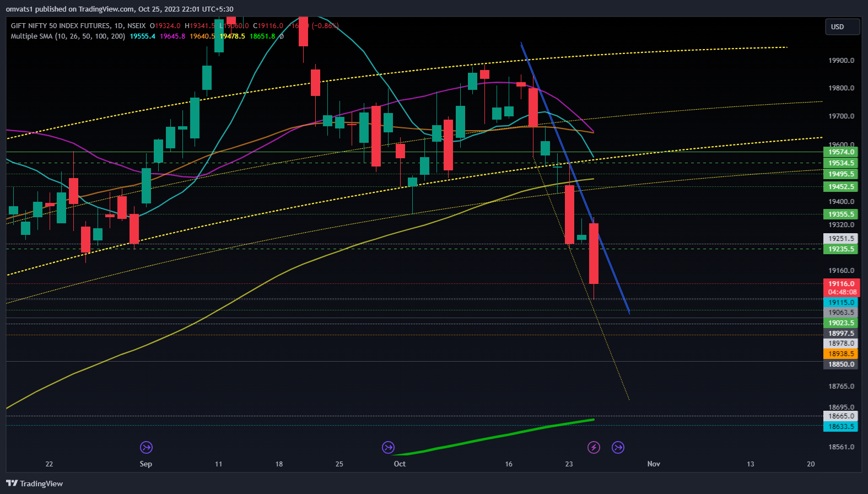The height and width of the screenshot is (494, 868).
Task: Click the dark price label 18997.5
Action: tap(842, 334)
